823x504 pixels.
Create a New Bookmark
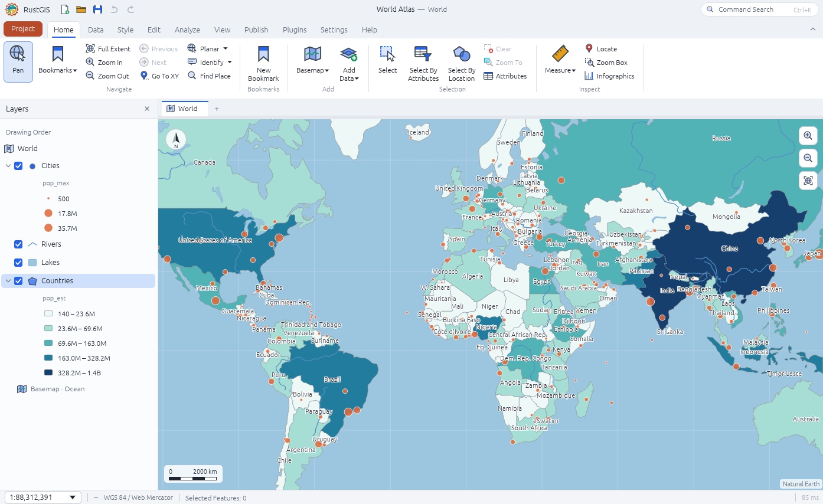click(263, 64)
